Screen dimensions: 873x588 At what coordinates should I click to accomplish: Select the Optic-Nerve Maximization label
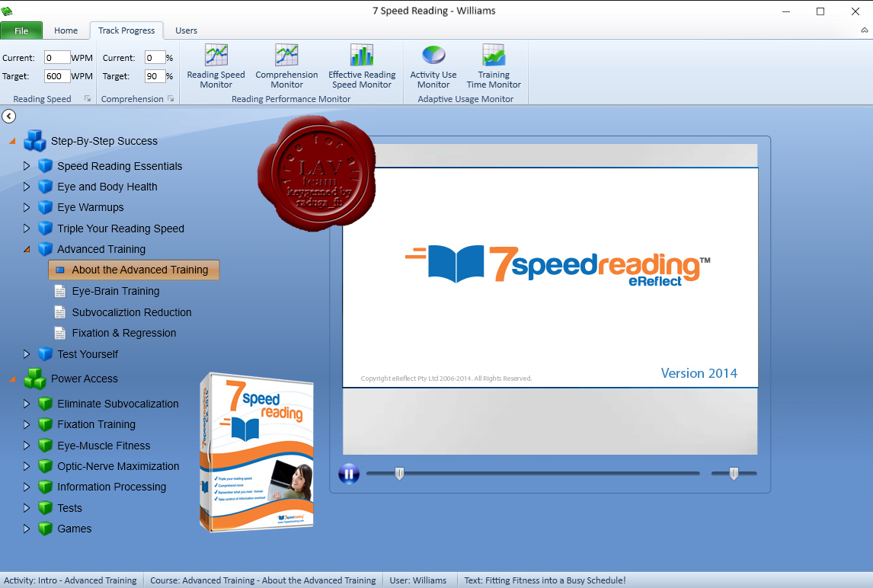pyautogui.click(x=118, y=466)
